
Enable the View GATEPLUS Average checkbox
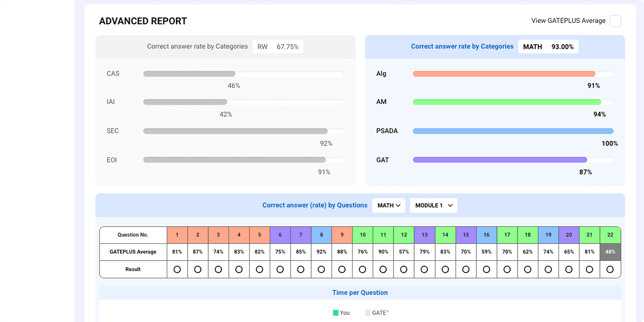click(x=616, y=21)
